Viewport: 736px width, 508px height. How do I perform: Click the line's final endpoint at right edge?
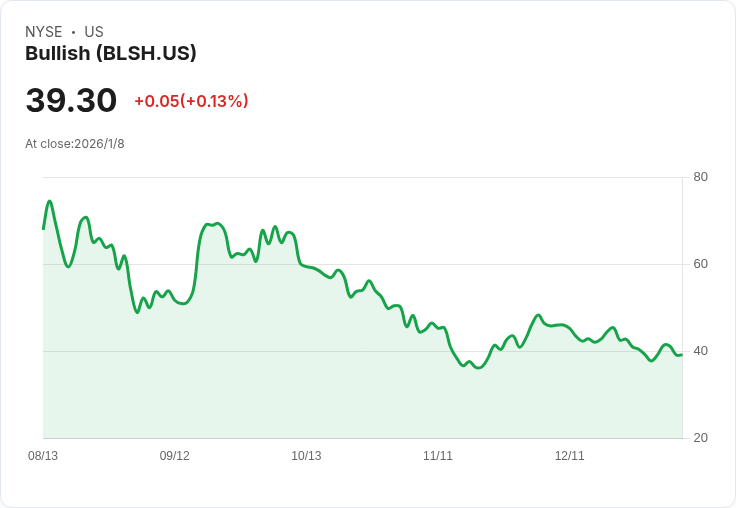(x=682, y=355)
